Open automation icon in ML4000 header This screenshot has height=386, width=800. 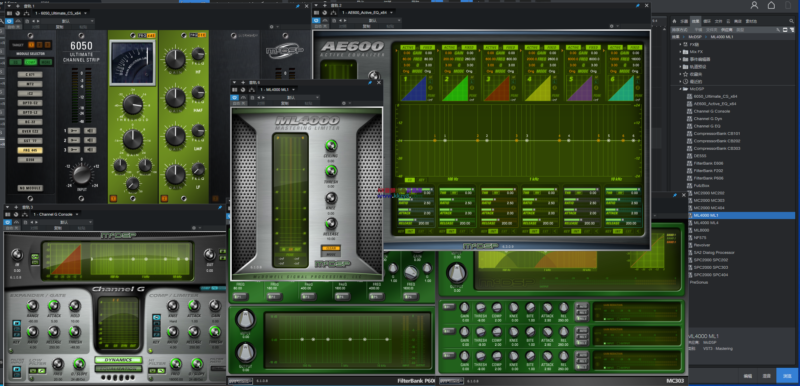pyautogui.click(x=243, y=97)
